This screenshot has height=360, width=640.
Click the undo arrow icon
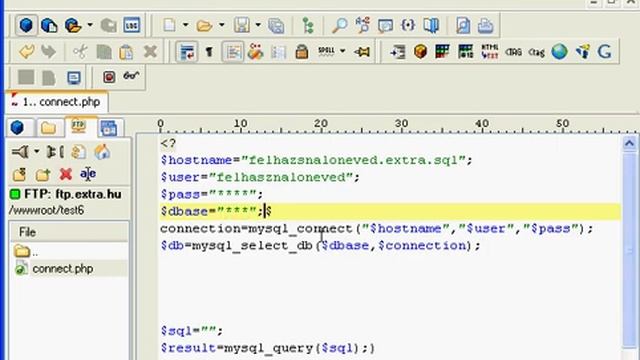26,51
